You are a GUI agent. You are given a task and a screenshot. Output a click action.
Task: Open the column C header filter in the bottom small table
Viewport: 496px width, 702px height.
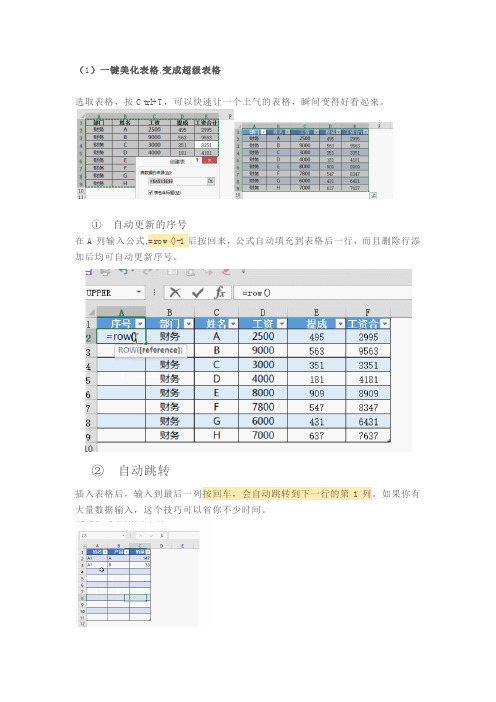pyautogui.click(x=148, y=552)
